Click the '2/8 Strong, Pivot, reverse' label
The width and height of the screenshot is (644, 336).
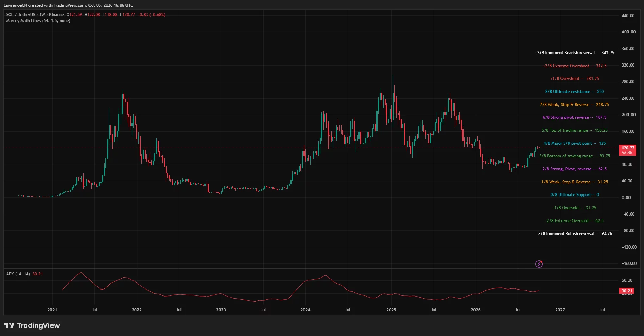[575, 169]
